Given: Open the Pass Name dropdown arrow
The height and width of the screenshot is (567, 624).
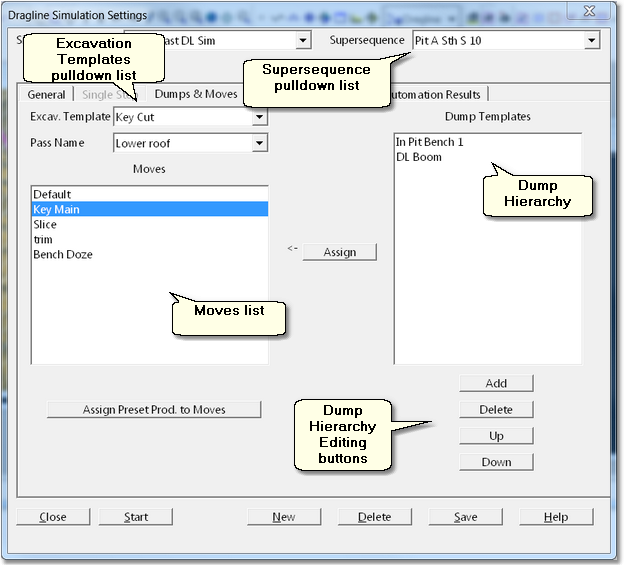Looking at the screenshot, I should (x=259, y=143).
